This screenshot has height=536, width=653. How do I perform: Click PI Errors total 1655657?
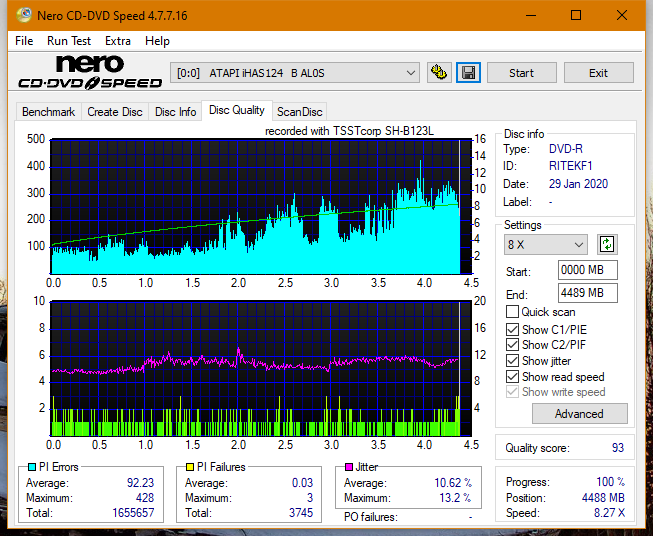pos(133,513)
